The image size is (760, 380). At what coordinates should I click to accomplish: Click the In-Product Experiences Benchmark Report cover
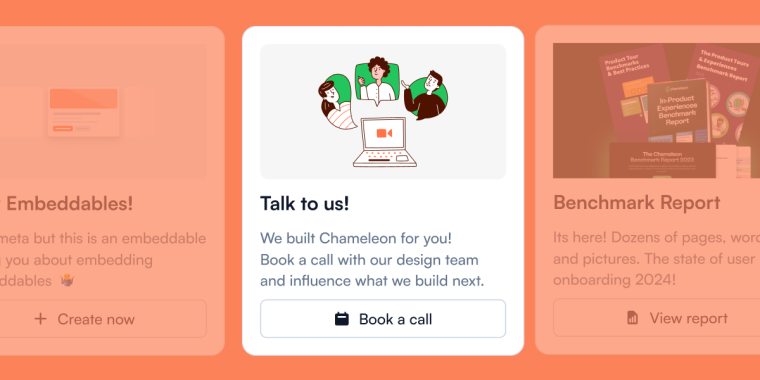(x=677, y=111)
